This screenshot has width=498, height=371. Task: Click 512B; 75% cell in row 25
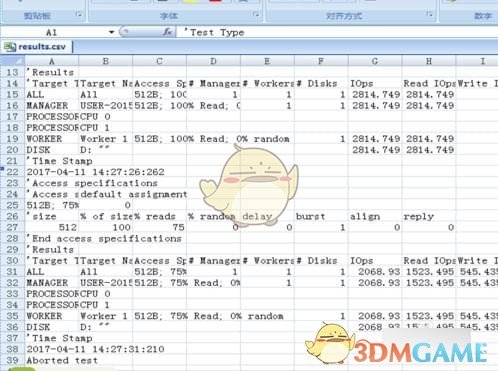pos(52,205)
